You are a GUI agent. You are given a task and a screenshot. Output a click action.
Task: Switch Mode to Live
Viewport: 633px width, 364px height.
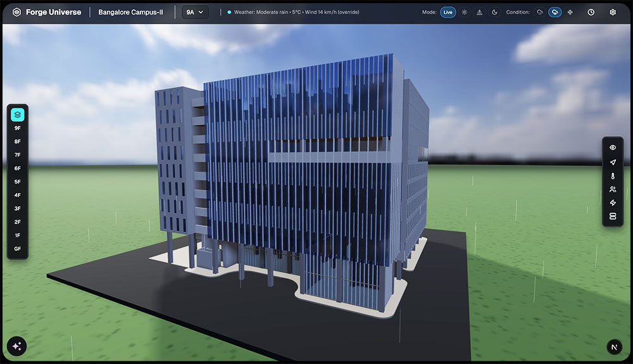coord(448,12)
